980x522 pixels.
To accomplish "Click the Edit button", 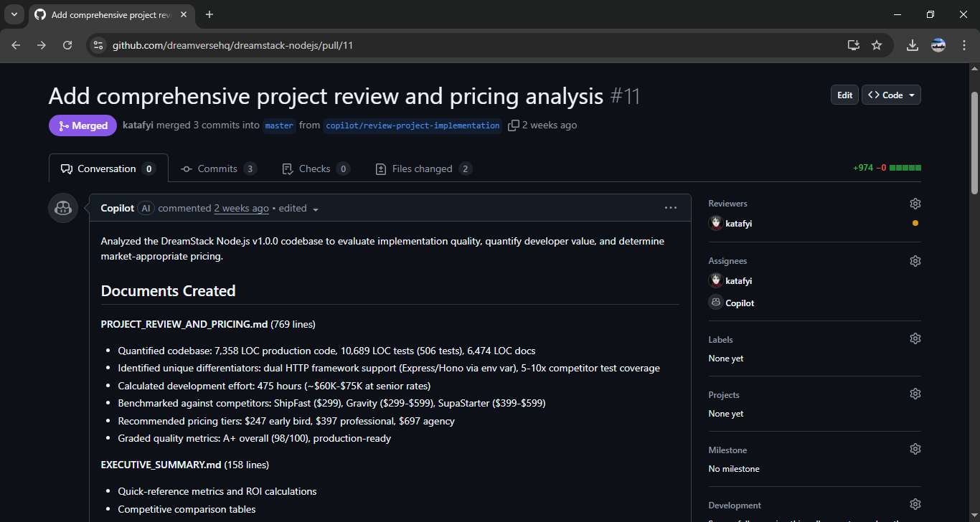I will (x=844, y=94).
